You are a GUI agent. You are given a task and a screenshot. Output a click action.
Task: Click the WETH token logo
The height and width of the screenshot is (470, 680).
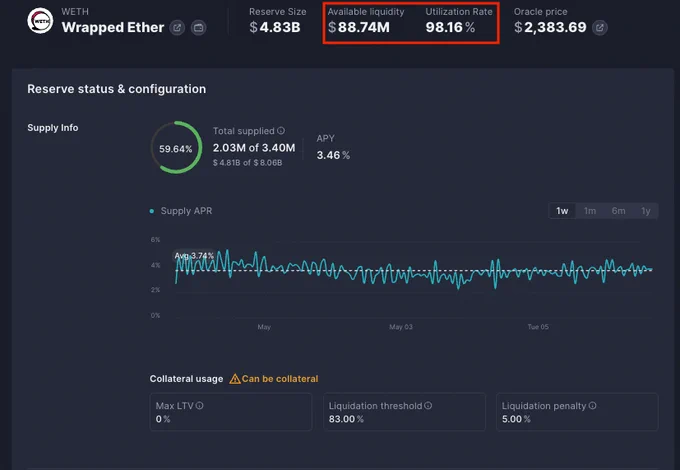(x=40, y=20)
